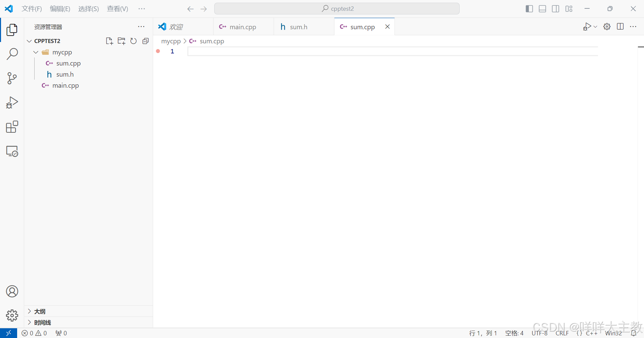Select the Win32 configuration item
Screen dimensions: 644x338
coord(613,333)
